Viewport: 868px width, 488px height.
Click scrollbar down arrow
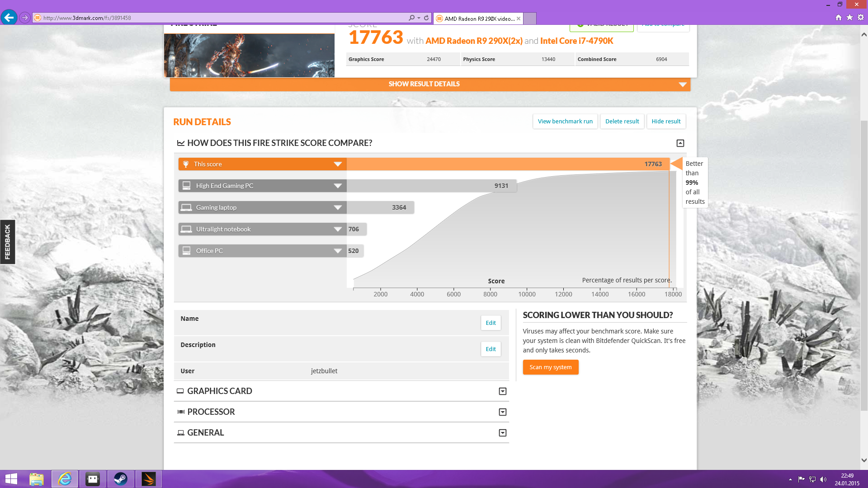click(x=864, y=460)
